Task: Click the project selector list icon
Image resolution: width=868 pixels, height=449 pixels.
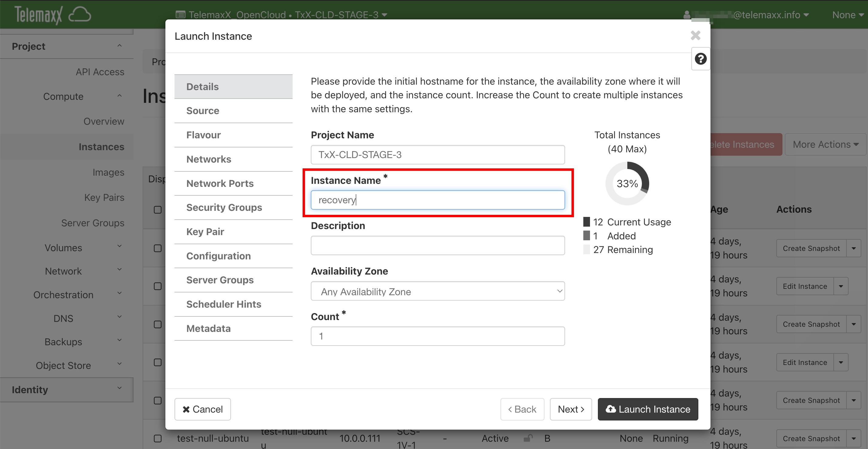Action: coord(181,15)
